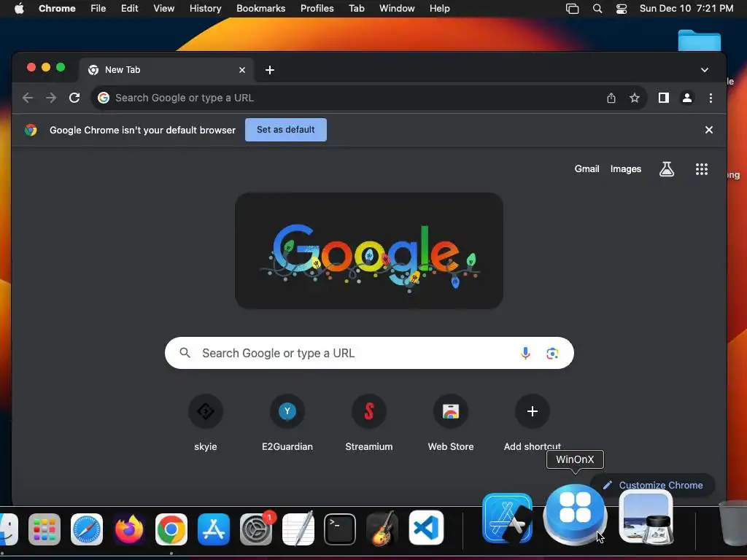Open Control Center in menu bar
The width and height of the screenshot is (747, 560).
click(x=622, y=9)
